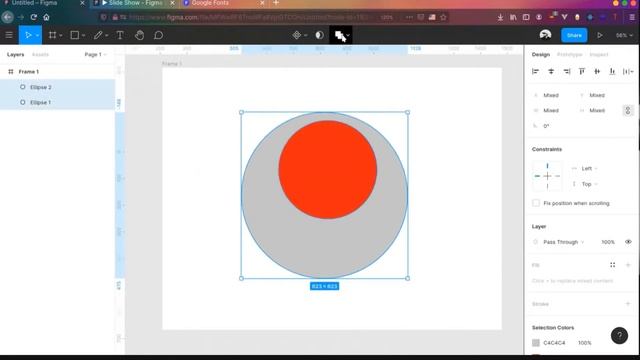Click the orange circle on canvas
Viewport: 640px width, 360px height.
click(327, 170)
